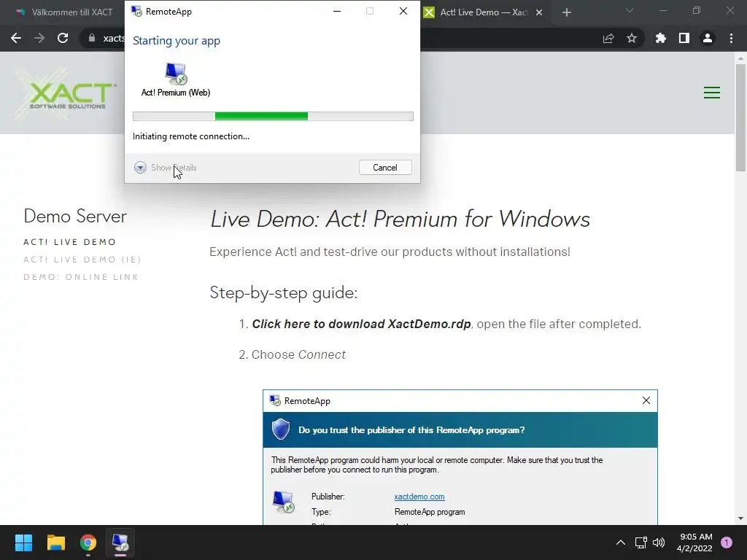Click the Choose Connect step text
The height and width of the screenshot is (560, 747).
tap(298, 355)
